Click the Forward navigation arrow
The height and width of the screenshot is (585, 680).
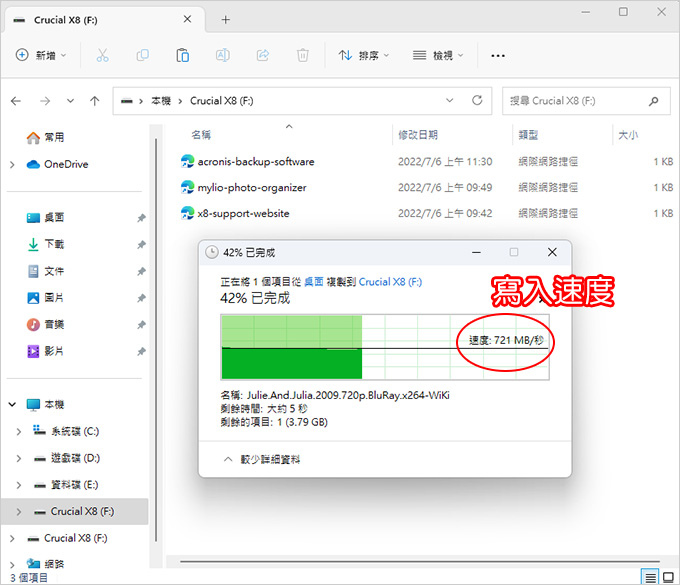pyautogui.click(x=45, y=101)
